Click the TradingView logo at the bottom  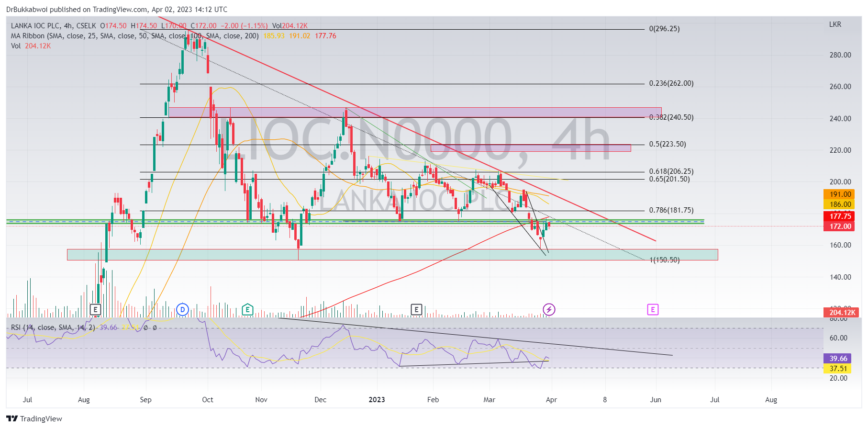click(34, 419)
